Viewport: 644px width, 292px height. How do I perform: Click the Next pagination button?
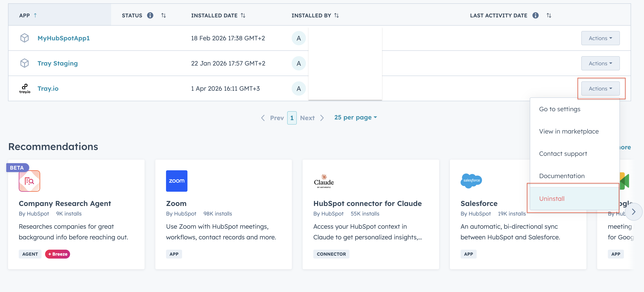(x=307, y=118)
